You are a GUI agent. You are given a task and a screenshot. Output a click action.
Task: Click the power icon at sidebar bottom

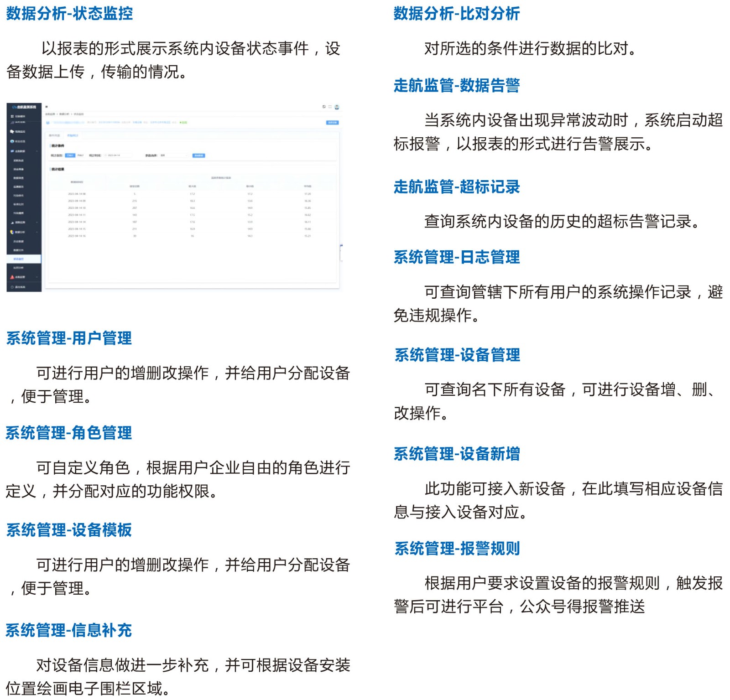tap(12, 287)
